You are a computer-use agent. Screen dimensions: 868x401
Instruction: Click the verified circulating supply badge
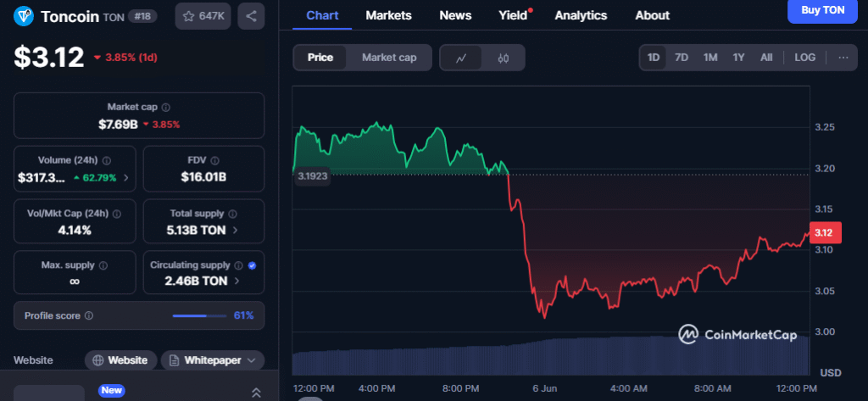(x=252, y=265)
